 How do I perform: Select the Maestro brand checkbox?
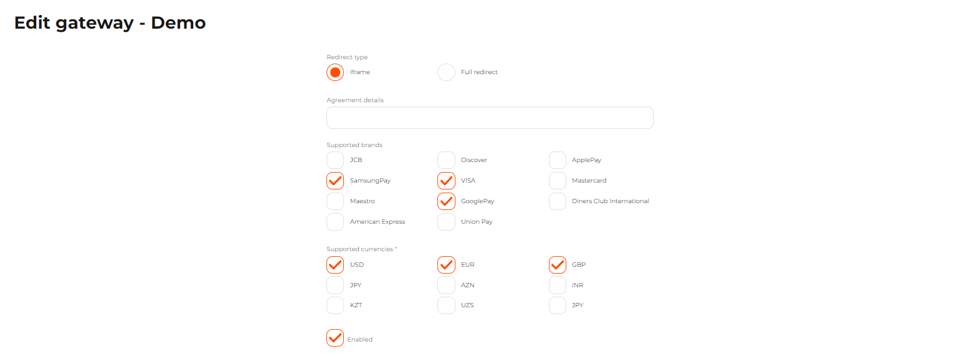click(335, 201)
